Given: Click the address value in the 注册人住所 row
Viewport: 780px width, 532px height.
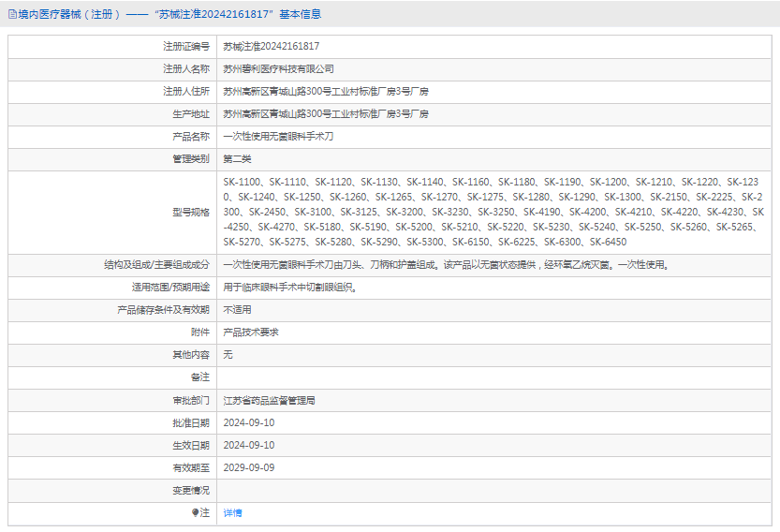Looking at the screenshot, I should [x=325, y=91].
